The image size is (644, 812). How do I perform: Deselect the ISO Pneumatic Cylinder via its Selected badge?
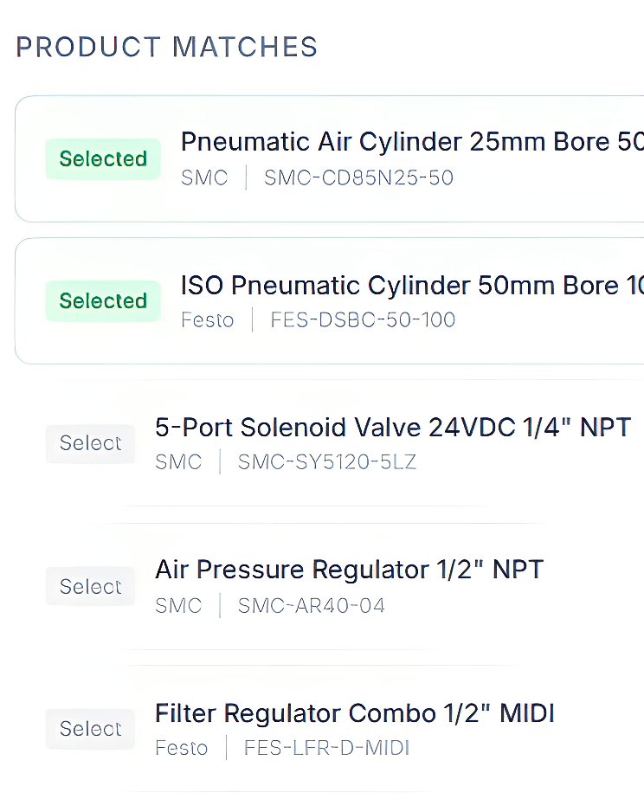(x=103, y=300)
